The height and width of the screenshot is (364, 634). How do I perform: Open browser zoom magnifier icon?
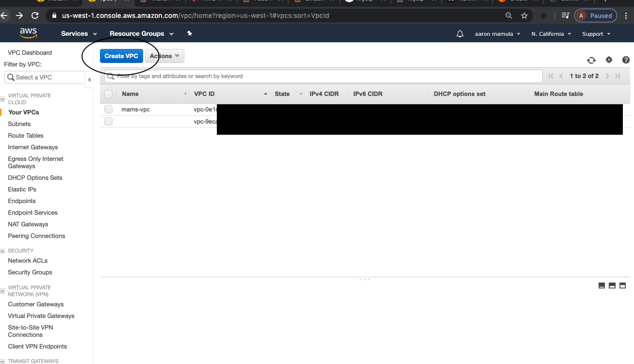pos(509,16)
